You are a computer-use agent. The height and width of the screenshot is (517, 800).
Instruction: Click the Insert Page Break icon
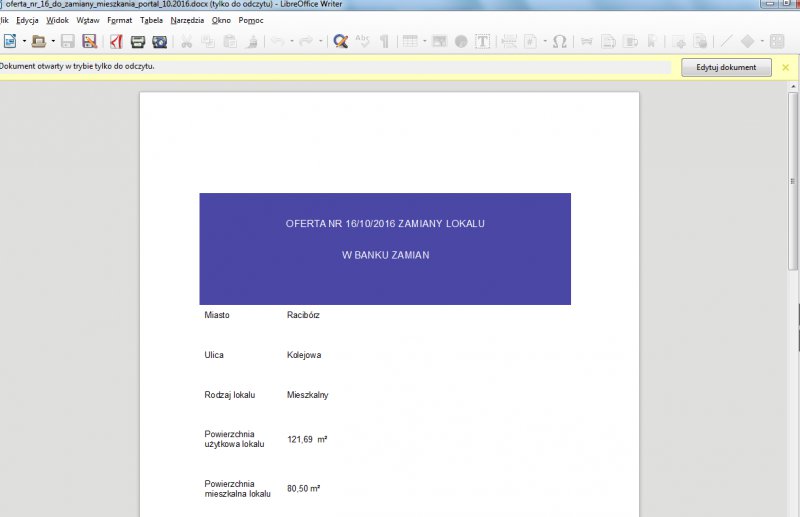click(509, 41)
